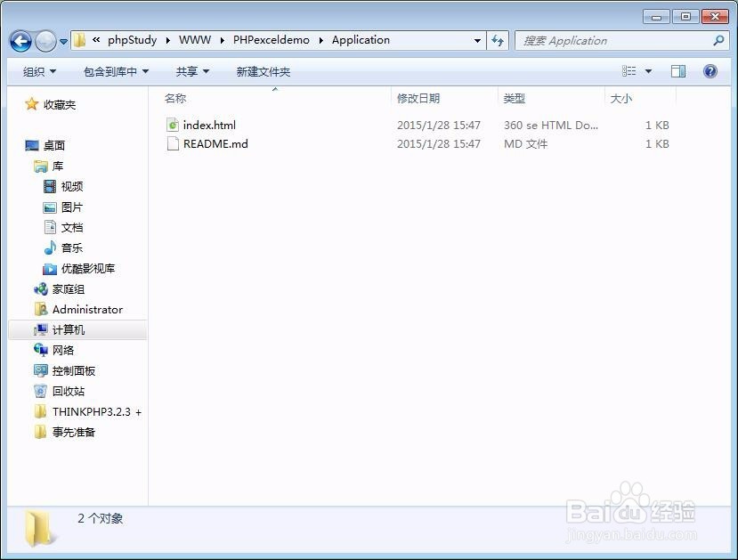The height and width of the screenshot is (560, 738).
Task: Open the index.html file
Action: 210,125
